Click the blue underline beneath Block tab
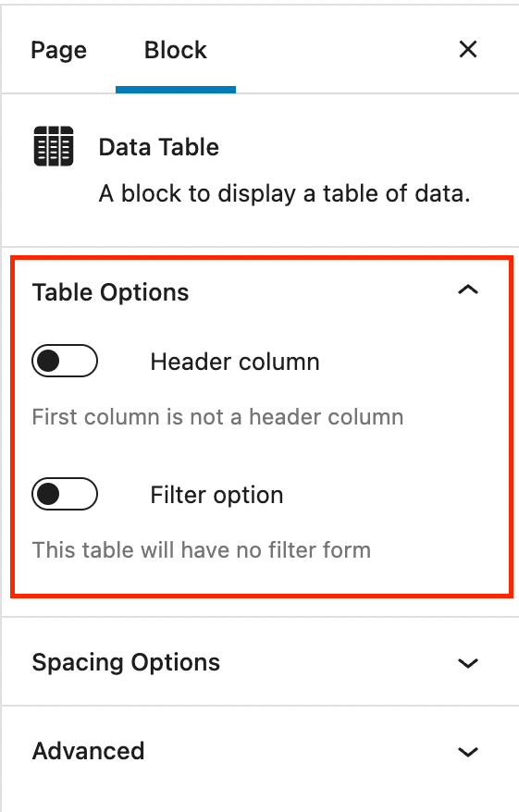This screenshot has height=812, width=519. pyautogui.click(x=176, y=90)
